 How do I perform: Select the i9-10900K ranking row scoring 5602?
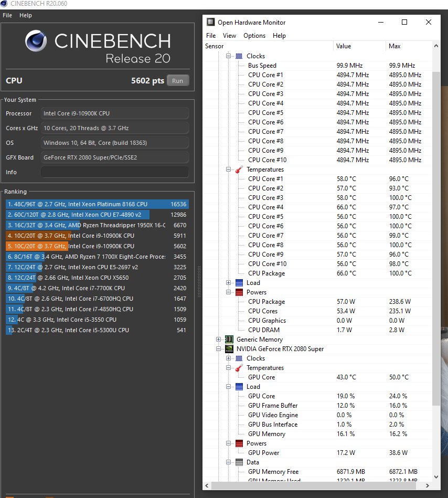click(x=97, y=246)
